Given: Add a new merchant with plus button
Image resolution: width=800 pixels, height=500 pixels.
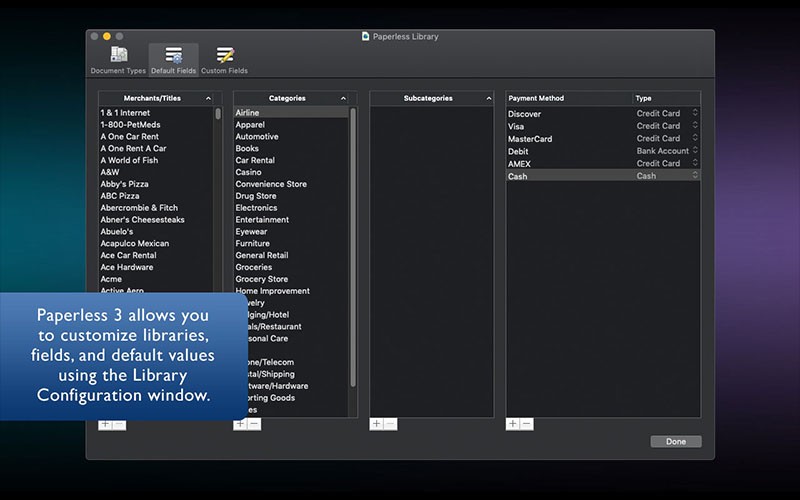Looking at the screenshot, I should click(105, 424).
